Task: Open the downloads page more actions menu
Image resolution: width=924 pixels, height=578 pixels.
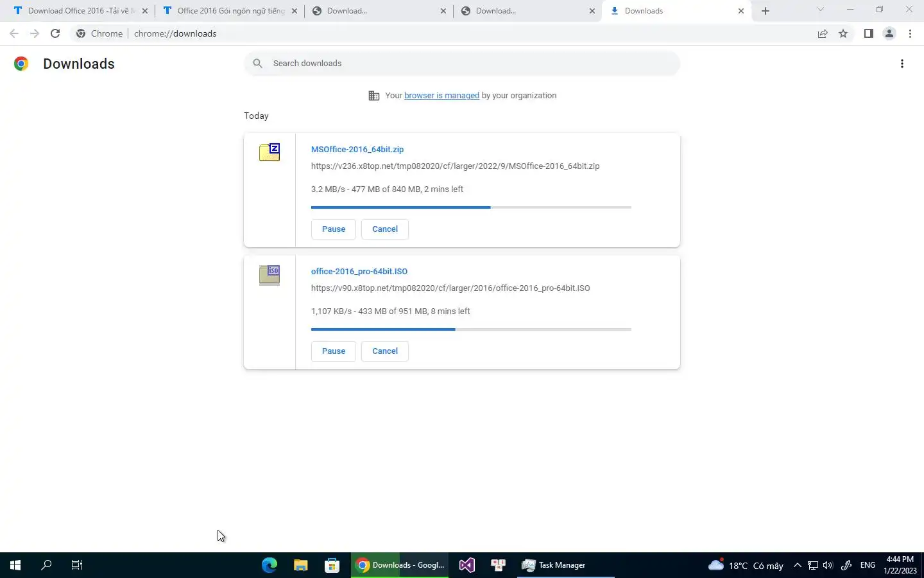Action: point(902,64)
